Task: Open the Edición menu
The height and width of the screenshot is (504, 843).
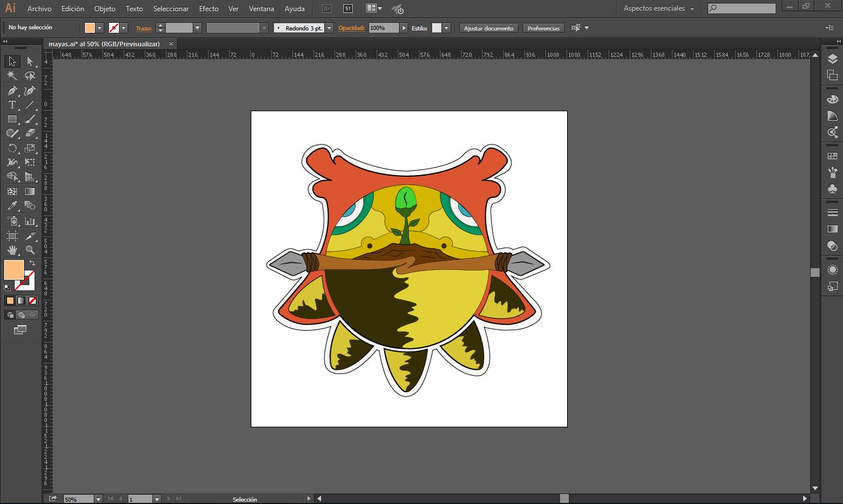Action: click(x=73, y=9)
